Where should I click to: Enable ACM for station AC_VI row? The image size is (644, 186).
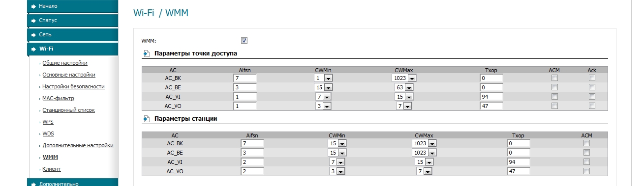coord(586,162)
